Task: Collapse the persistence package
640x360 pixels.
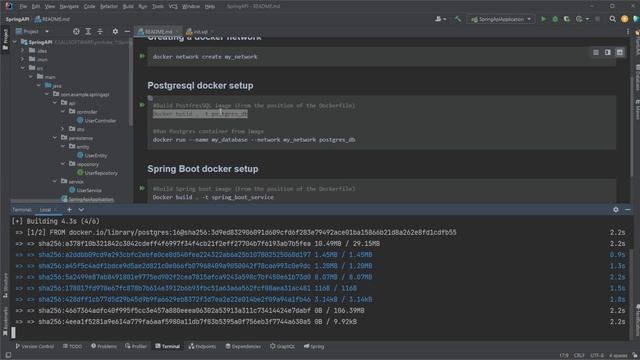Action: pyautogui.click(x=55, y=138)
